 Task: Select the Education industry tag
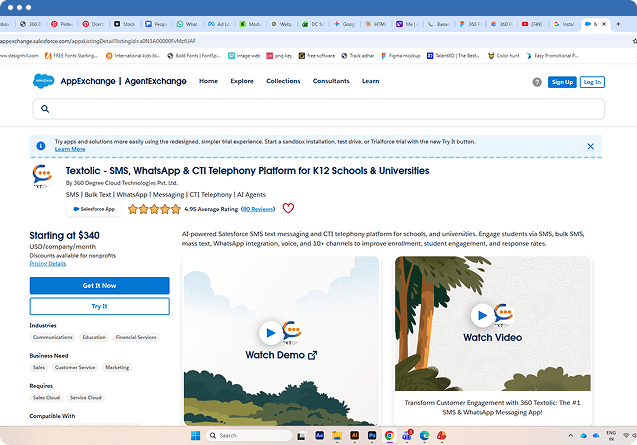point(94,337)
